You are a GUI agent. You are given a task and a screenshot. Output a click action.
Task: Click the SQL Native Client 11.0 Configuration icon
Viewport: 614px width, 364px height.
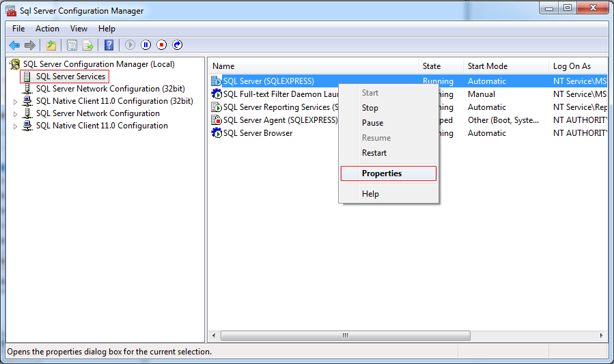click(x=27, y=126)
